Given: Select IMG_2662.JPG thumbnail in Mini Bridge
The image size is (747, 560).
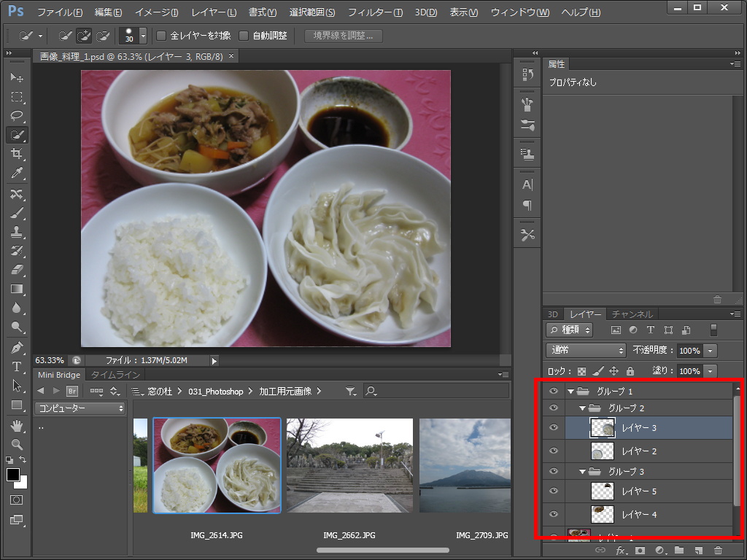Looking at the screenshot, I should coord(349,465).
